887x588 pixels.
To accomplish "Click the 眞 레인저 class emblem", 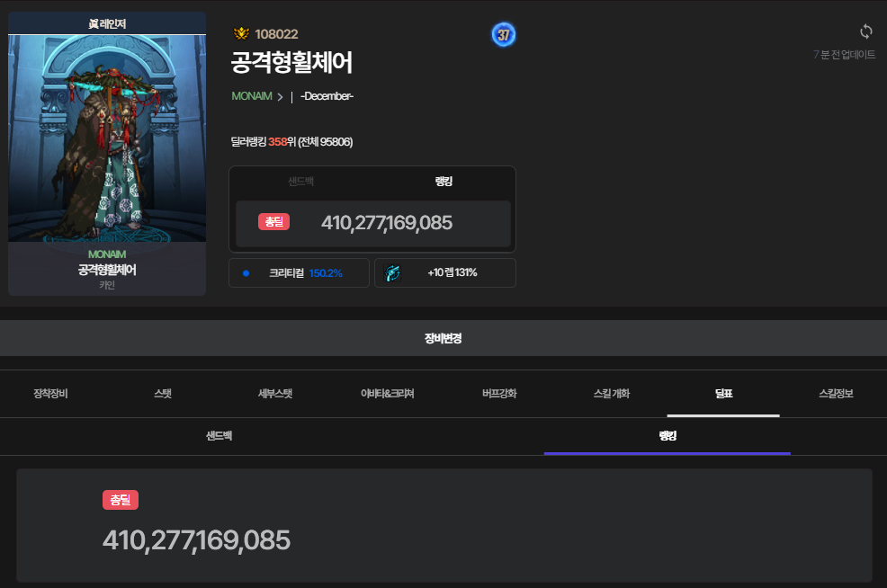I will click(107, 23).
